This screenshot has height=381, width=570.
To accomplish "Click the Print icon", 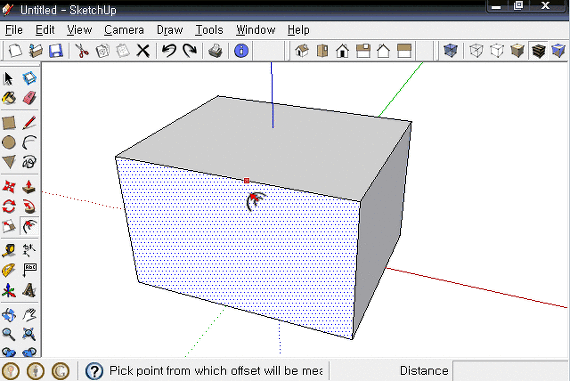I will (215, 51).
